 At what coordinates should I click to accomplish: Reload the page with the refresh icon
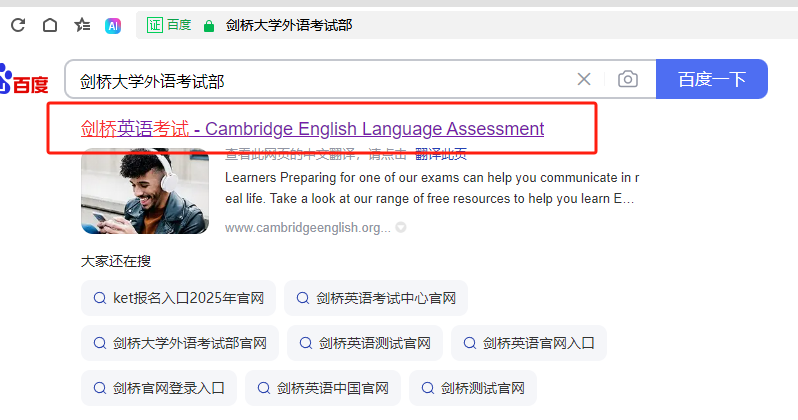pos(18,25)
